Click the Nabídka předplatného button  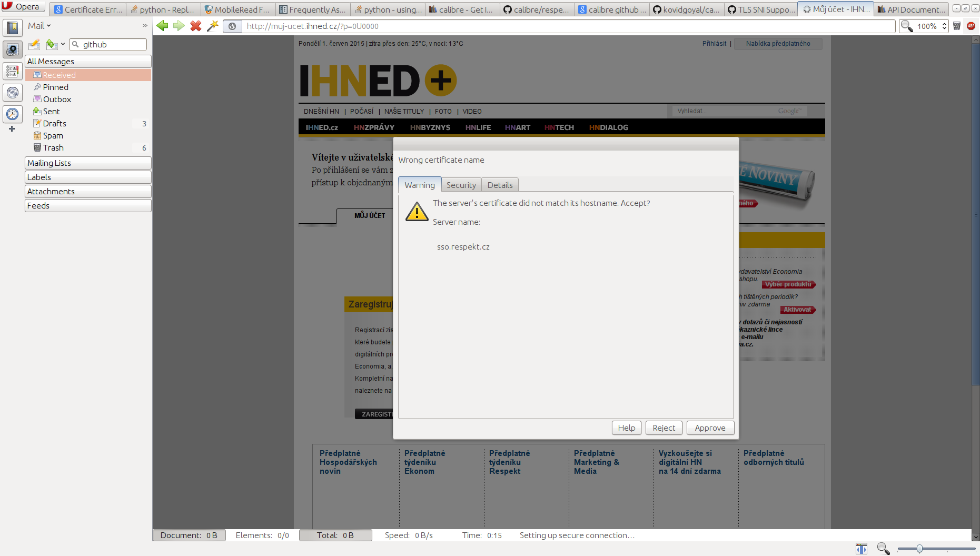[x=778, y=44]
